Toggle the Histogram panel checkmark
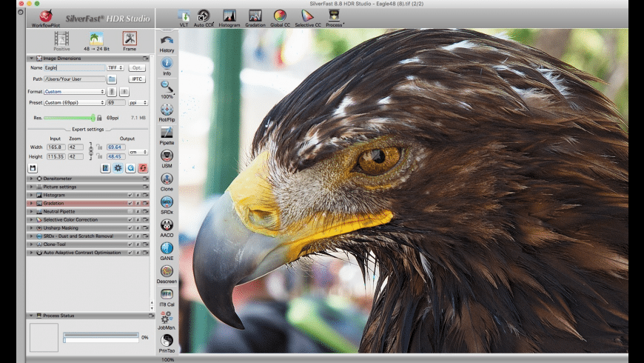Viewport: 644px width, 363px height. [130, 195]
